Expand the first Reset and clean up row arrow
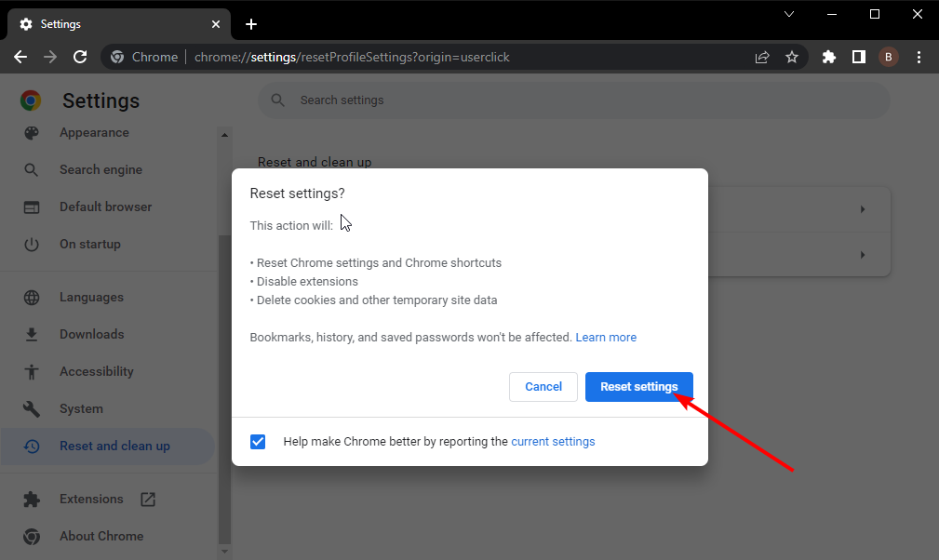This screenshot has width=939, height=560. (x=863, y=209)
